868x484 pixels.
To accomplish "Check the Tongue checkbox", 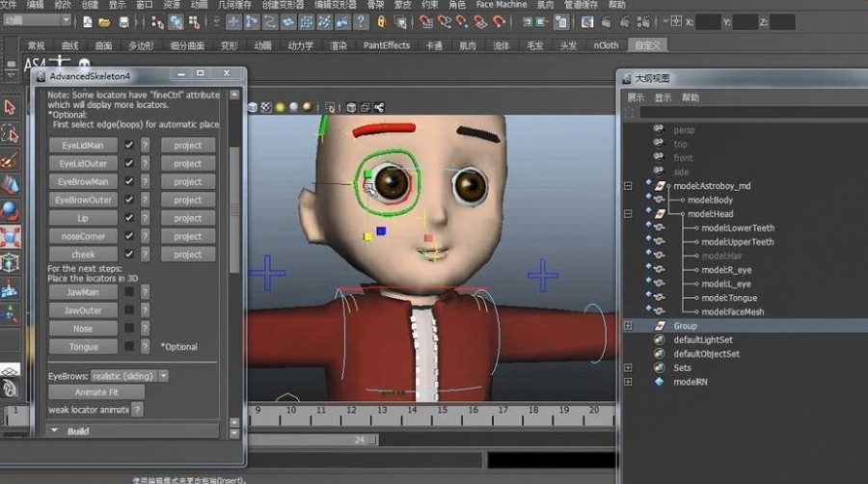I will 129,346.
